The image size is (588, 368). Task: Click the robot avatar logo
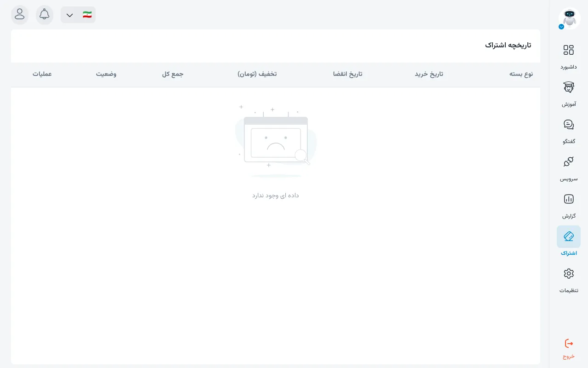pyautogui.click(x=569, y=19)
